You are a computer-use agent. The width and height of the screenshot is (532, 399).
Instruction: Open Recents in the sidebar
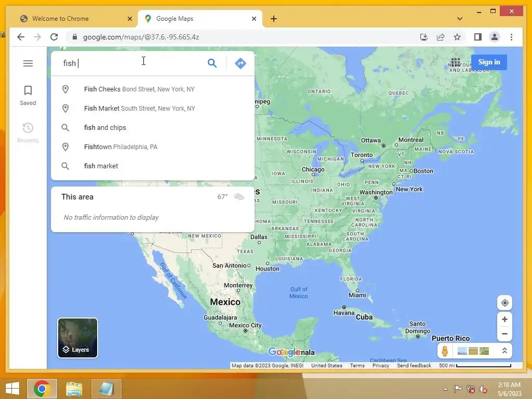[x=28, y=132]
